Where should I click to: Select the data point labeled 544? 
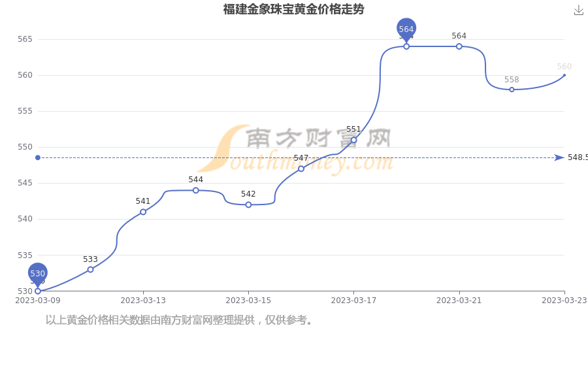[196, 191]
